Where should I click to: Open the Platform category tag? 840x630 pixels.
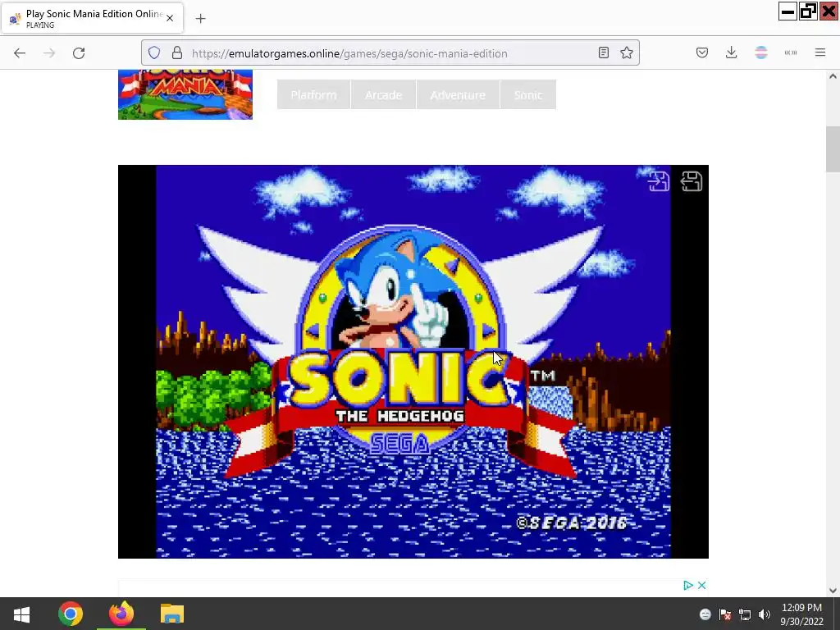pos(314,95)
